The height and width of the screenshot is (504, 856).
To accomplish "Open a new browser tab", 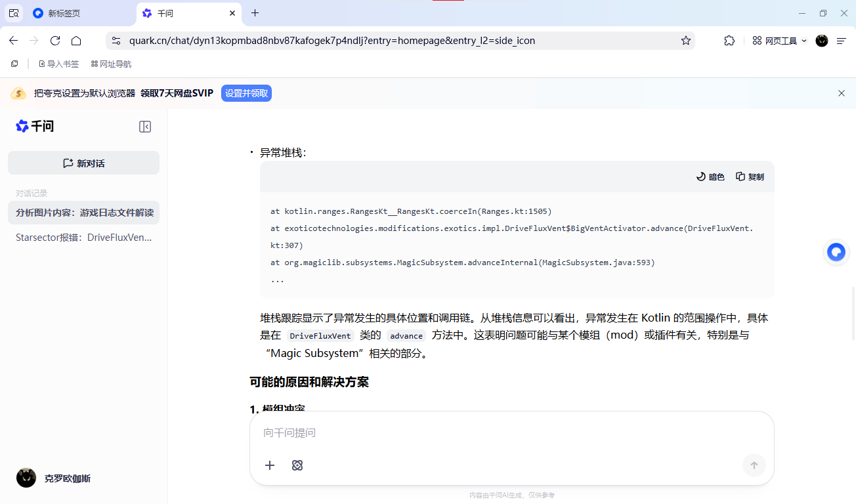I will tap(255, 13).
